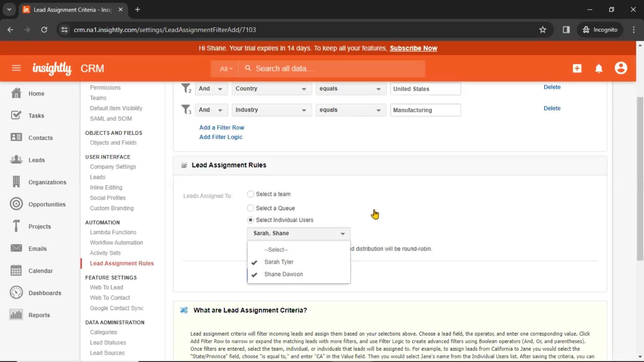The width and height of the screenshot is (644, 362).
Task: Click 'Add a Filter Row' link
Action: click(222, 127)
